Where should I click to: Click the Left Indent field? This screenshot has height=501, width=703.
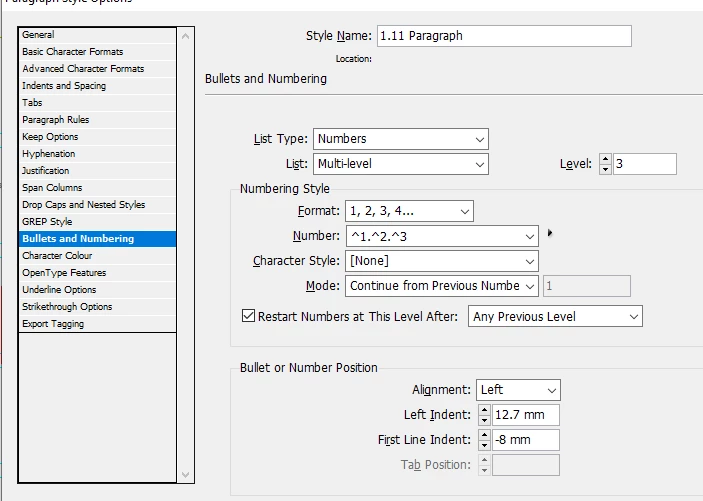point(525,415)
